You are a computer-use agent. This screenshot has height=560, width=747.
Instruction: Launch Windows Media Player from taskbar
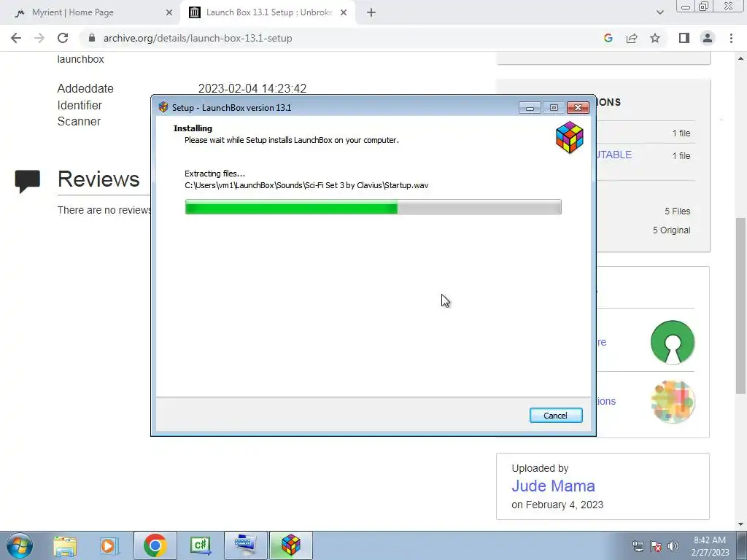[109, 545]
